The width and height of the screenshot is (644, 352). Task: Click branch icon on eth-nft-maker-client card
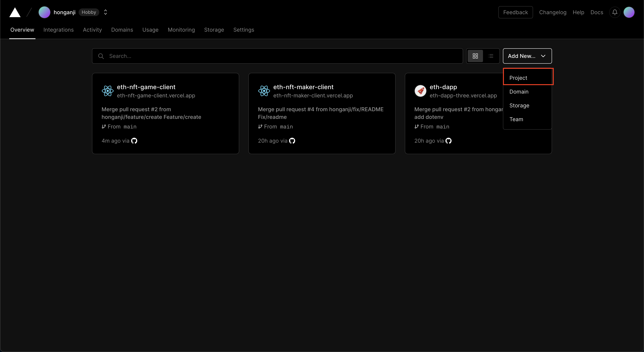[260, 127]
